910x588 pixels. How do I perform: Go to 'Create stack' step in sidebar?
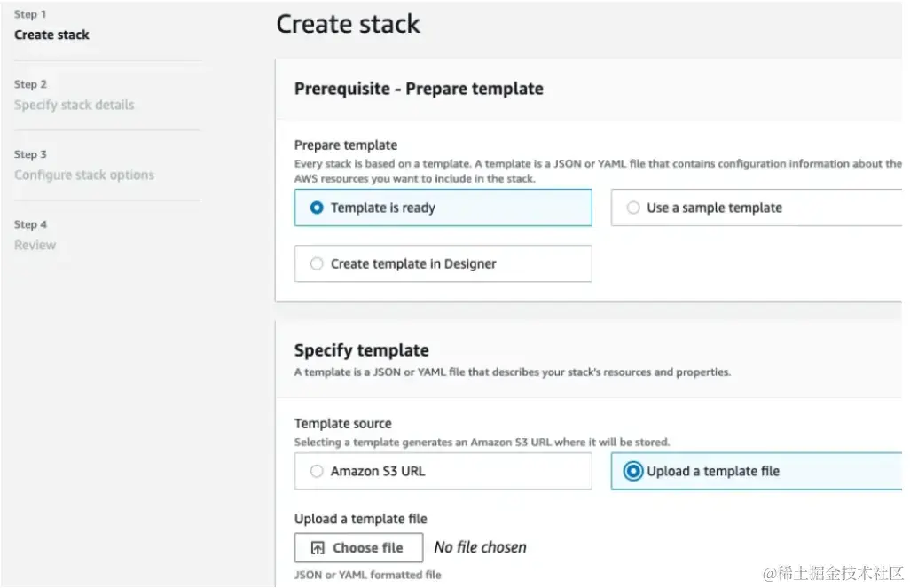click(x=51, y=35)
